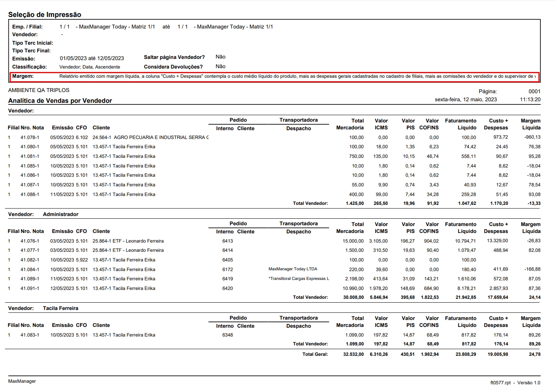The width and height of the screenshot is (555, 392).
Task: Select the date range '01/05/2023 até 12/05/2023'
Action: 92,59
